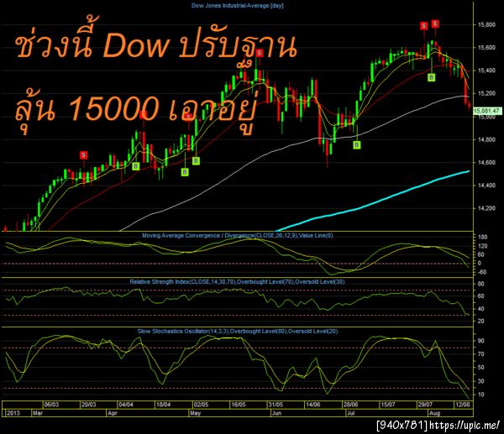Viewport: 504px width, 434px height.
Task: Click the 14/06 date label
Action: (313, 405)
